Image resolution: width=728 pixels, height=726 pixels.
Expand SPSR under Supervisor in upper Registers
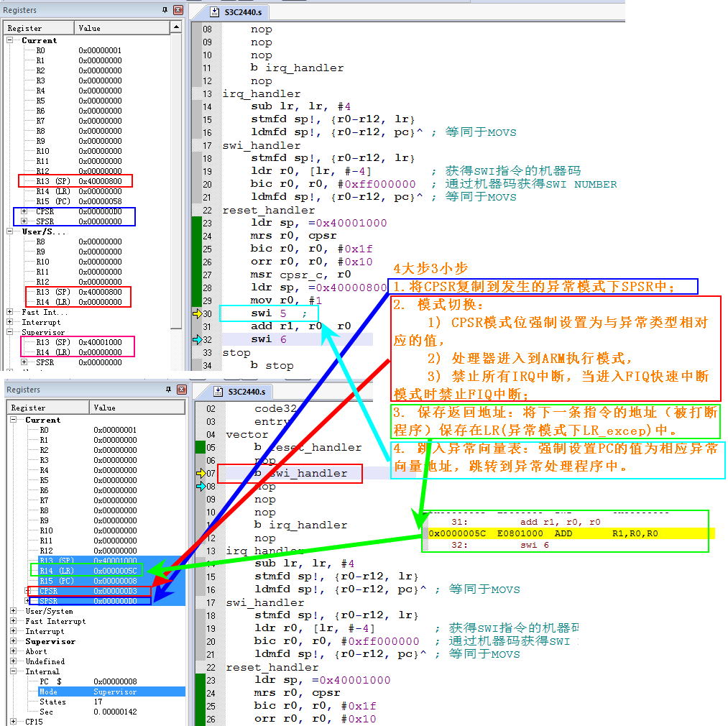[x=24, y=362]
